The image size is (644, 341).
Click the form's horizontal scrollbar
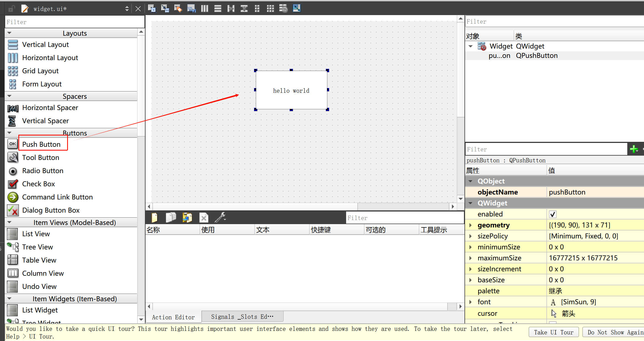(255, 206)
